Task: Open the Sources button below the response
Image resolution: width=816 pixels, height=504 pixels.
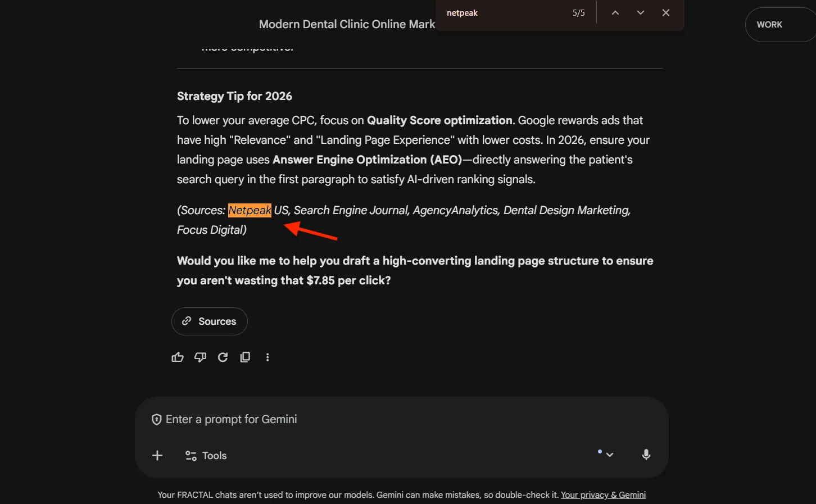Action: (210, 321)
